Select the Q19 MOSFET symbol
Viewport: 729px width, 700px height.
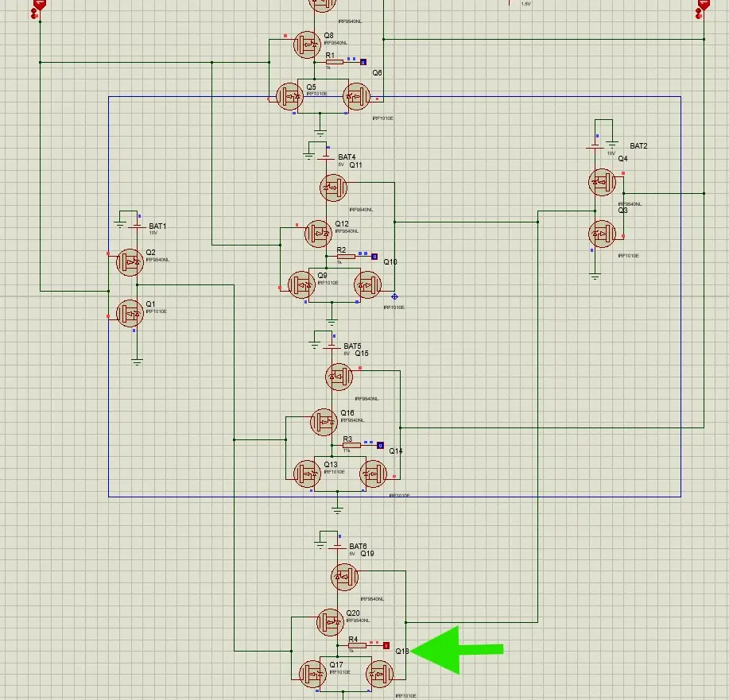coord(344,577)
